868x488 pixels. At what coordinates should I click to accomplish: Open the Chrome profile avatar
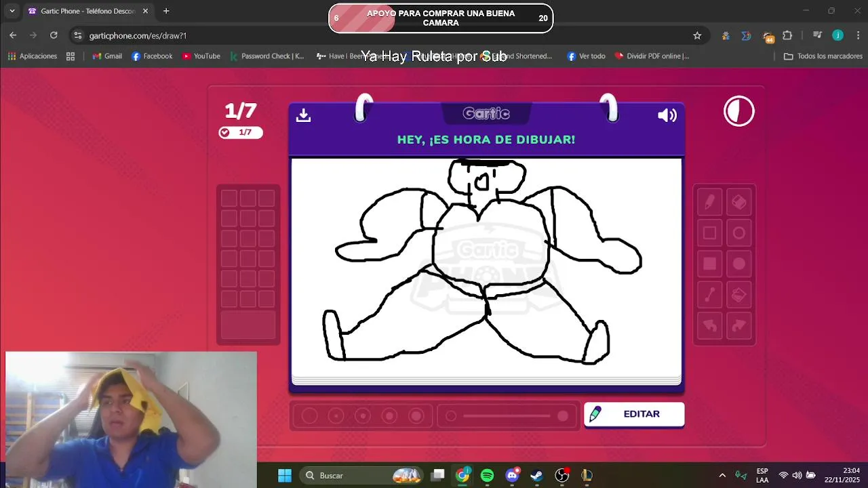click(838, 35)
